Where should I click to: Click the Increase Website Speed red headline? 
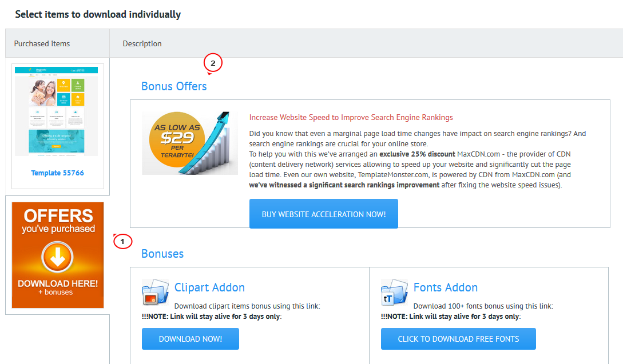pos(351,117)
